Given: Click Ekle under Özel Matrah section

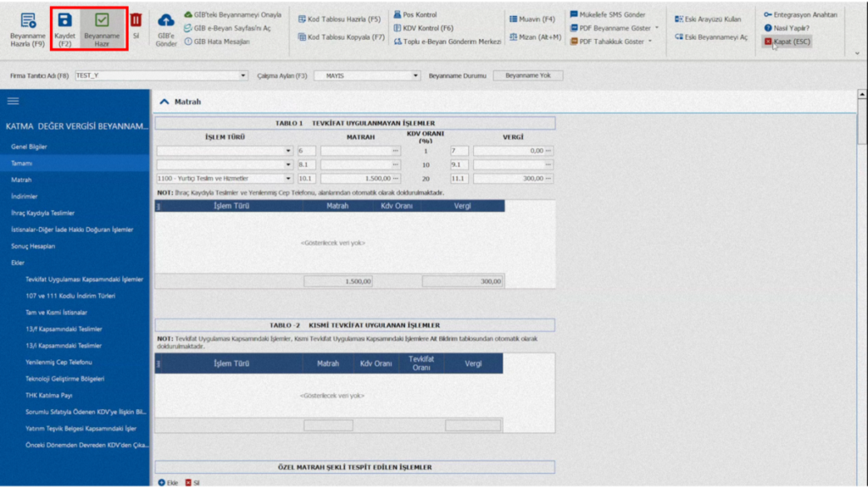Looking at the screenshot, I should pyautogui.click(x=169, y=482).
